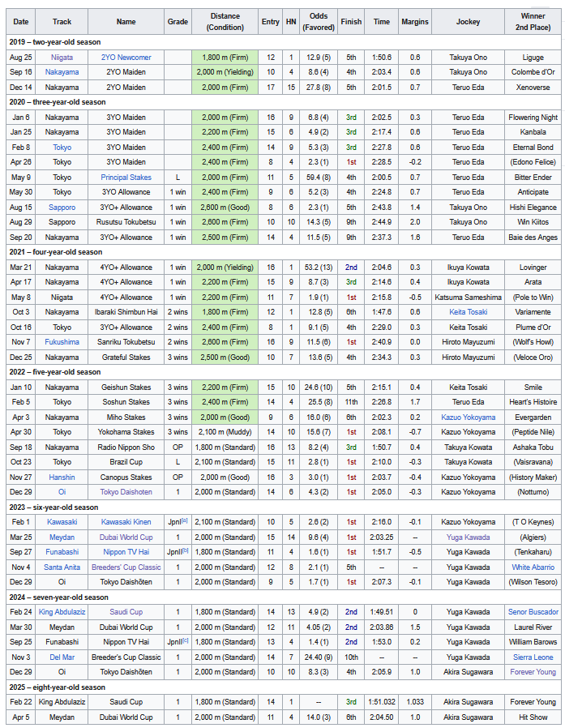Open the Kazuo Yokoyama link in Apr 3 row
The image size is (565, 728).
pos(468,418)
